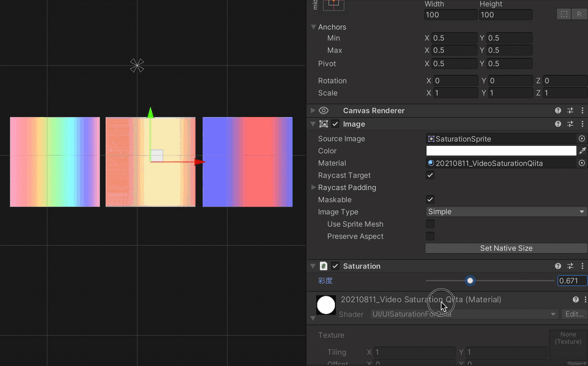The width and height of the screenshot is (588, 366).
Task: Toggle the Raycast Target checkbox
Action: tap(430, 175)
